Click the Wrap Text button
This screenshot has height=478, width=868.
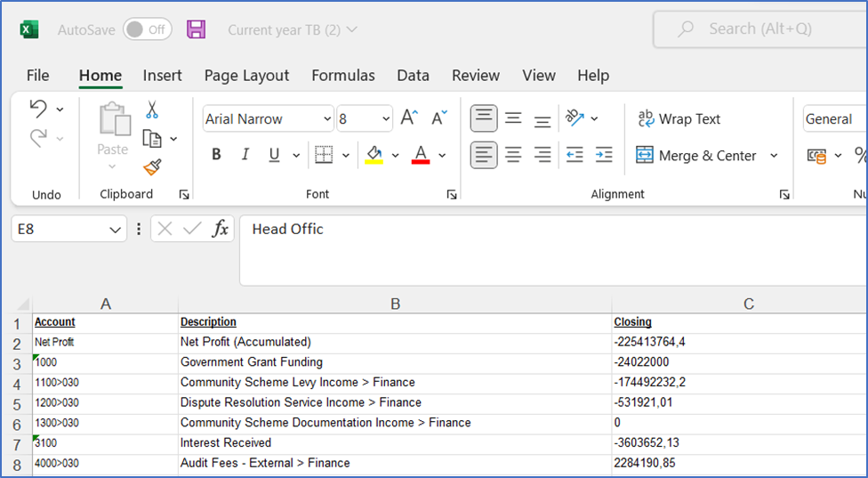click(x=679, y=119)
